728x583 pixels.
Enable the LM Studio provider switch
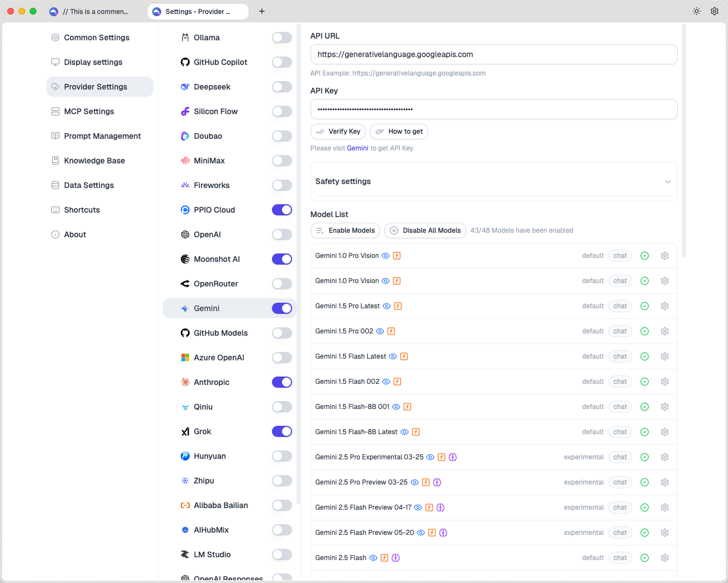[282, 554]
